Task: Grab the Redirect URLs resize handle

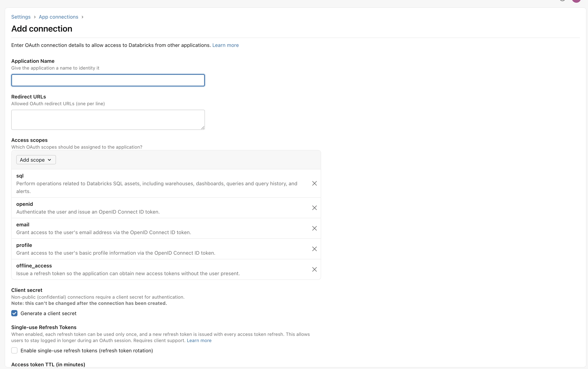Action: [203, 128]
